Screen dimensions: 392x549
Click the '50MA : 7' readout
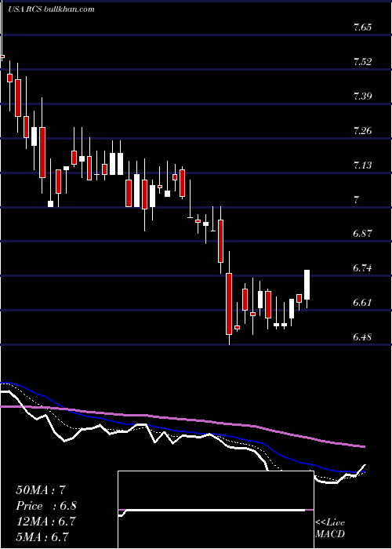point(41,490)
